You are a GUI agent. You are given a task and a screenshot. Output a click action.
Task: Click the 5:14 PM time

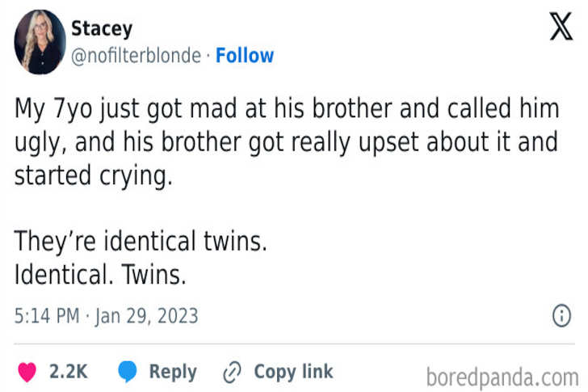47,315
